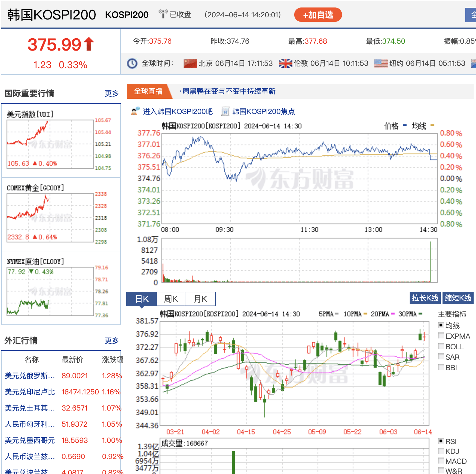Select the MACD sub-indicator option

[440, 461]
